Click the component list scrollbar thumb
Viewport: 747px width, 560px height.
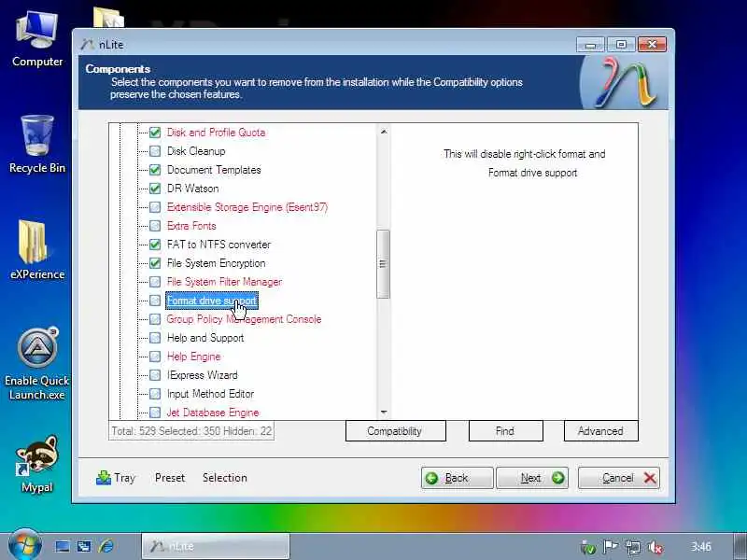[x=383, y=264]
